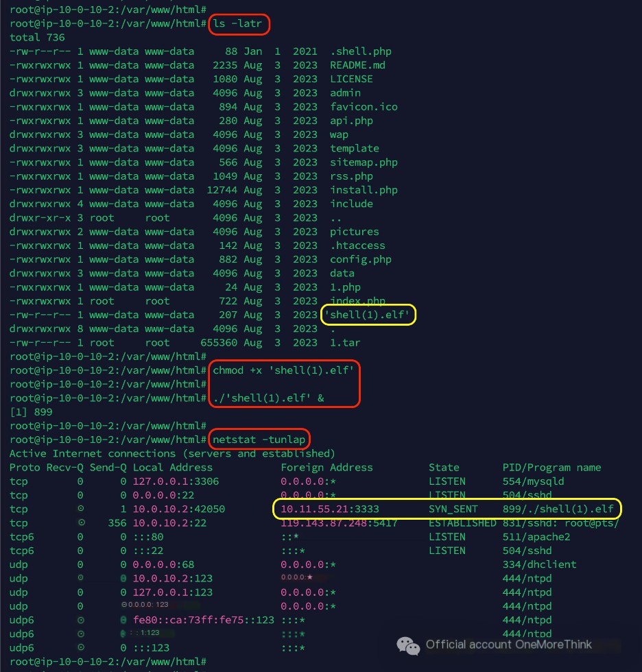Select foreign address 119.143.87.248:5417
Screen dimensions: 642x672
[x=339, y=523]
